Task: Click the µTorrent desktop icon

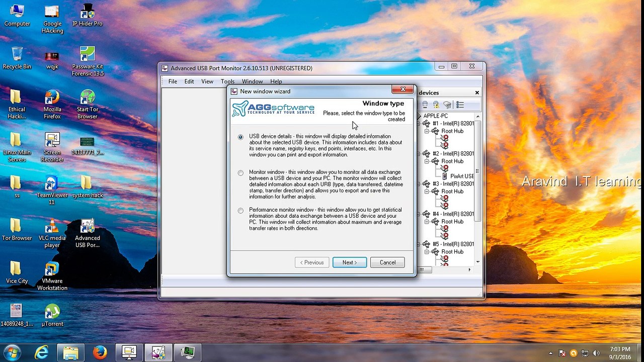Action: 52,315
